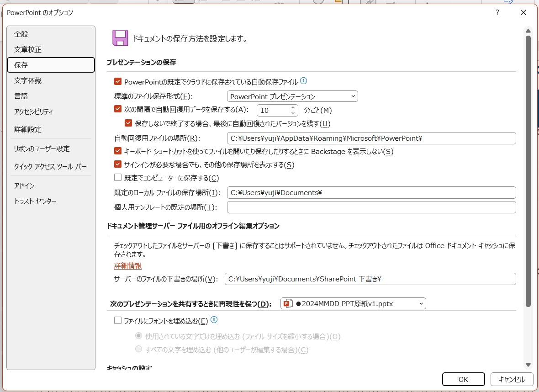
Task: Close the PowerPoint options dialog
Action: coord(523,12)
